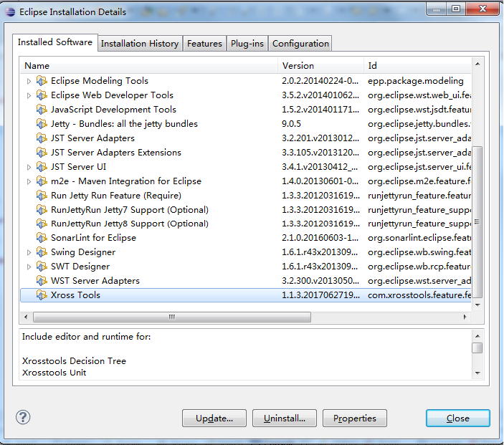Select the WST Server Adapters row
This screenshot has width=504, height=445.
click(x=246, y=281)
